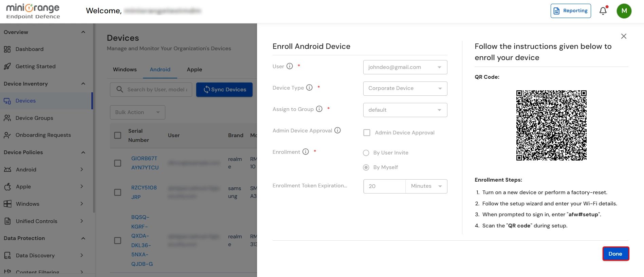This screenshot has height=277, width=644.
Task: Click the Getting Started rocket icon
Action: (x=7, y=67)
